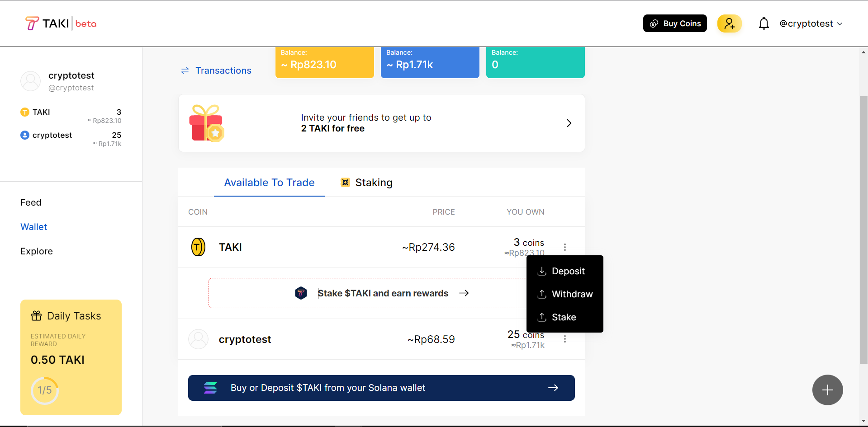
Task: Click the TAKI logo icon
Action: click(32, 23)
